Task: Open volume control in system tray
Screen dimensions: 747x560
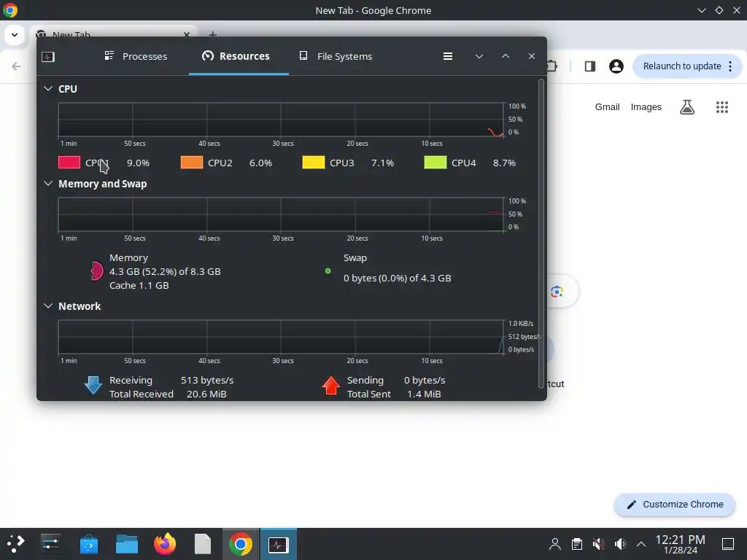Action: 620,544
